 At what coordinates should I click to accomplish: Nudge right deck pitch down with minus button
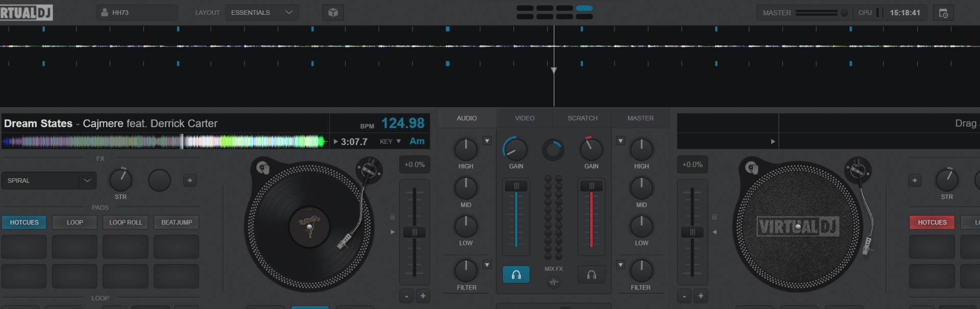click(684, 296)
